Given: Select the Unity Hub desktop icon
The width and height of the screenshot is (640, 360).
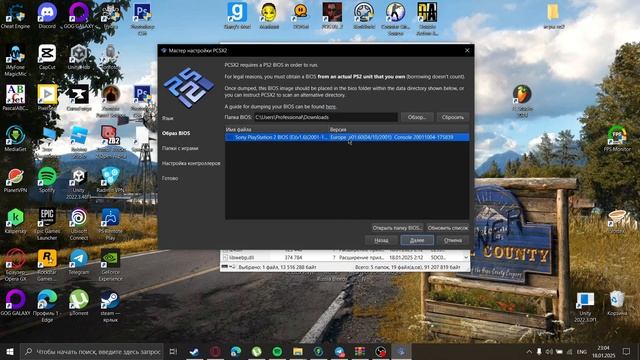Looking at the screenshot, I should pyautogui.click(x=79, y=57).
